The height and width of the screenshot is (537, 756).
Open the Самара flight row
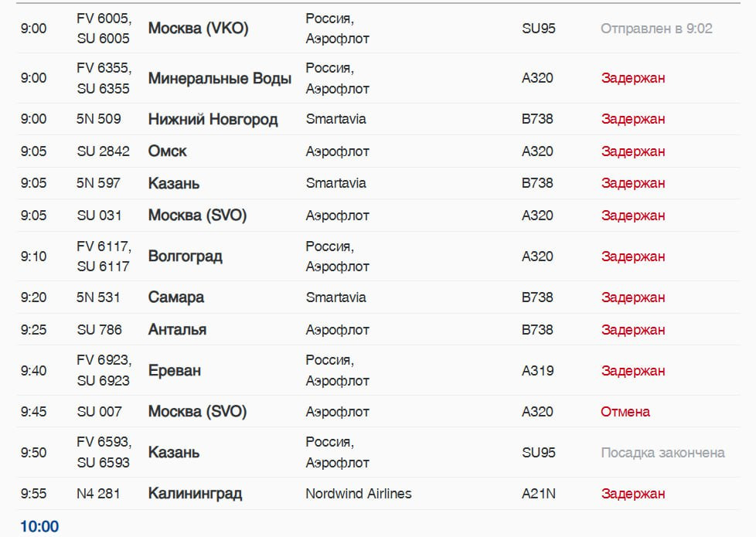(378, 297)
